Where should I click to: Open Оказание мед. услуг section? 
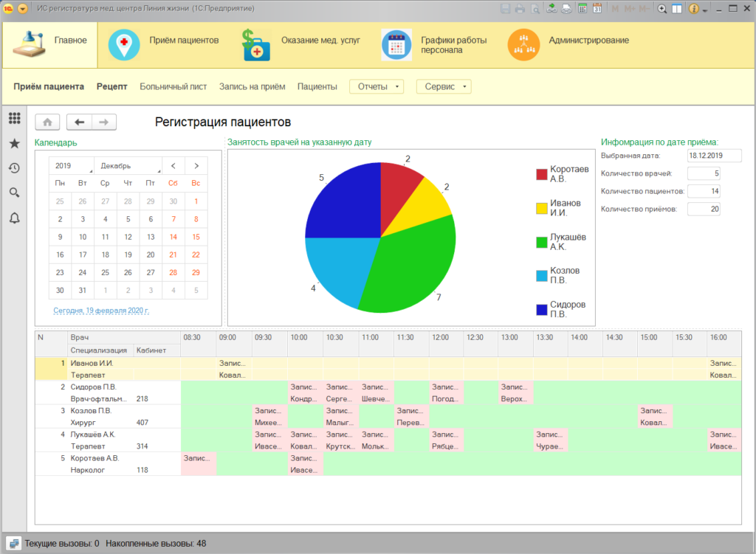[x=300, y=45]
